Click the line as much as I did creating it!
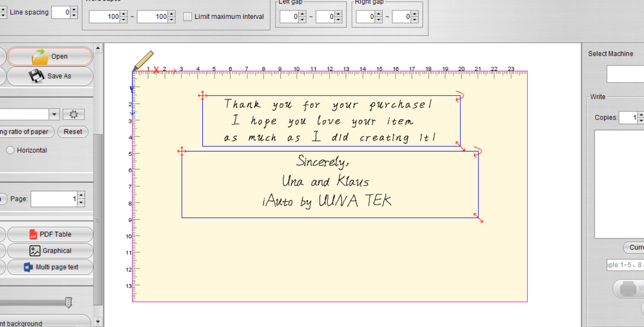Viewport: 644px width, 327px height. (330, 138)
